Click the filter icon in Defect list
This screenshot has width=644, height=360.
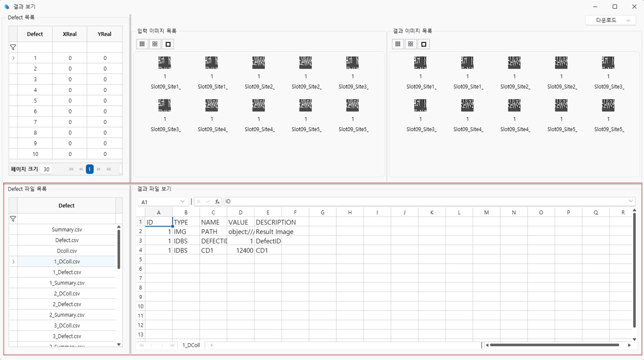point(13,47)
